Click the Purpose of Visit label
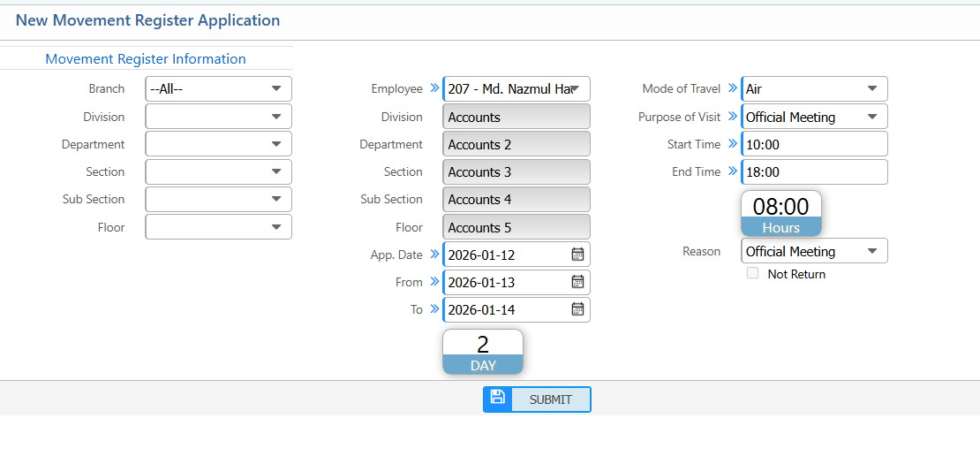This screenshot has width=980, height=464. pyautogui.click(x=679, y=117)
